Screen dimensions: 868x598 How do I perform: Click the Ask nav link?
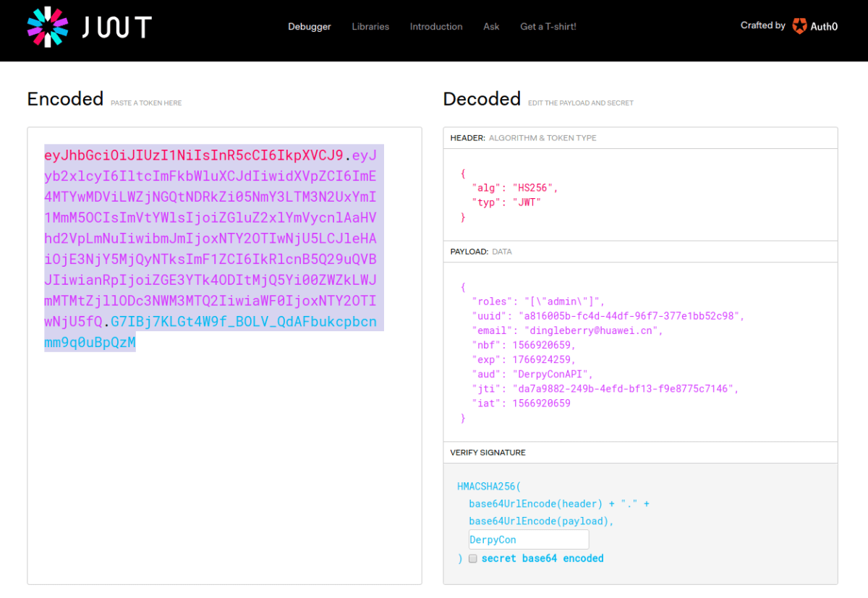click(491, 27)
